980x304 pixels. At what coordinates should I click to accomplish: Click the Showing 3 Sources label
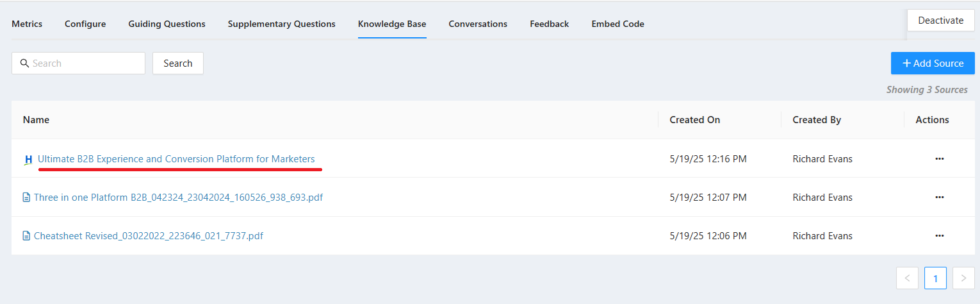pos(927,90)
